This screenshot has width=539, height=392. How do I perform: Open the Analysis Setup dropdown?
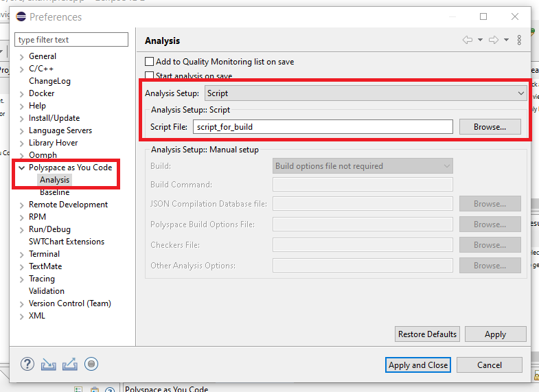pyautogui.click(x=365, y=93)
